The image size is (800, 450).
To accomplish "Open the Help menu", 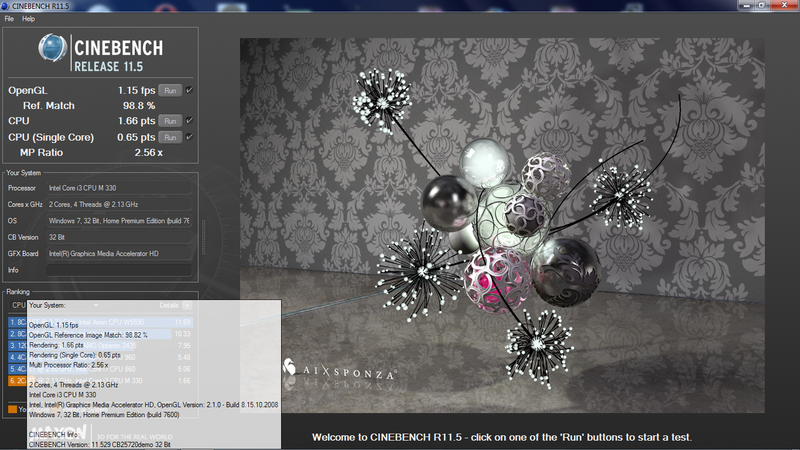I will (x=28, y=19).
